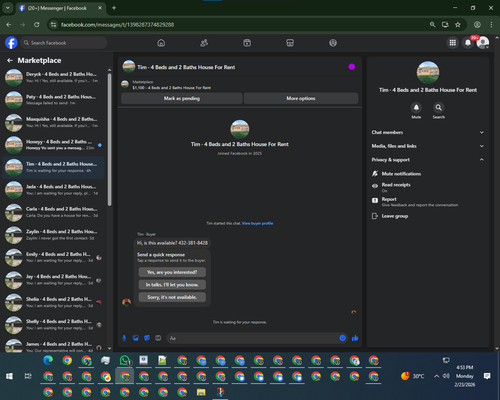
Task: Open the account profile avatar menu
Action: [x=483, y=43]
